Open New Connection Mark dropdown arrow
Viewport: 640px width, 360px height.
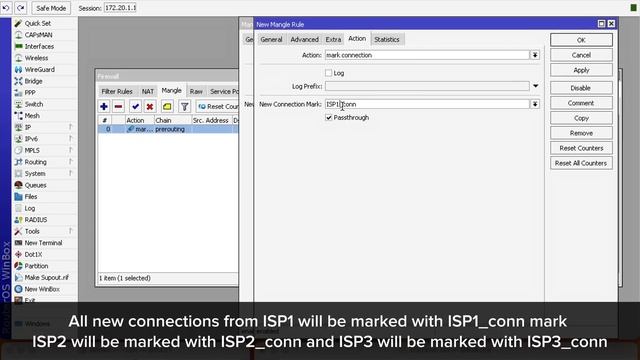(535, 104)
